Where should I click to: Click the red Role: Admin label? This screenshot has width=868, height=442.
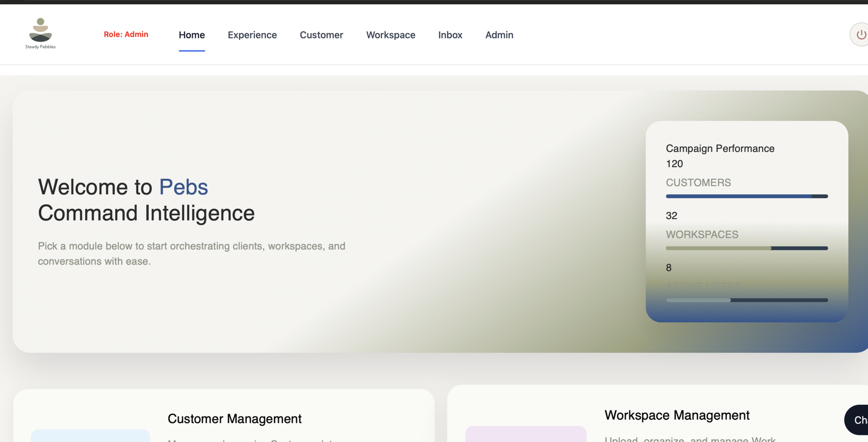126,34
